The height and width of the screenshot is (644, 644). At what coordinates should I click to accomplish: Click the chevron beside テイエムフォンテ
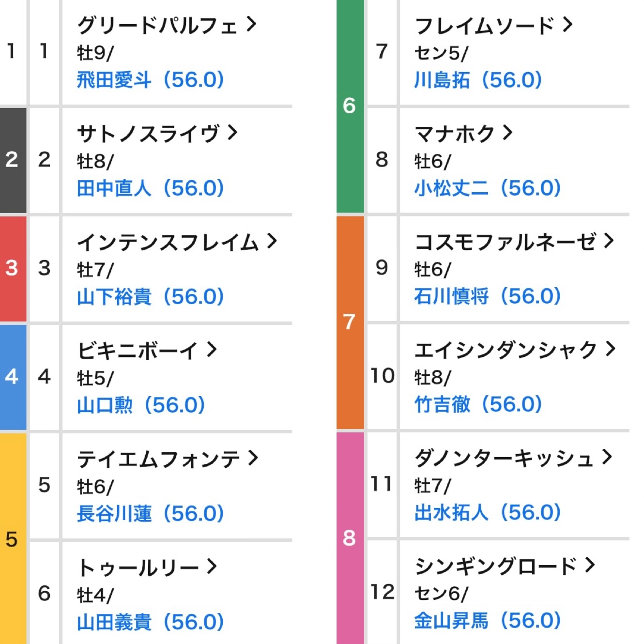(252, 458)
